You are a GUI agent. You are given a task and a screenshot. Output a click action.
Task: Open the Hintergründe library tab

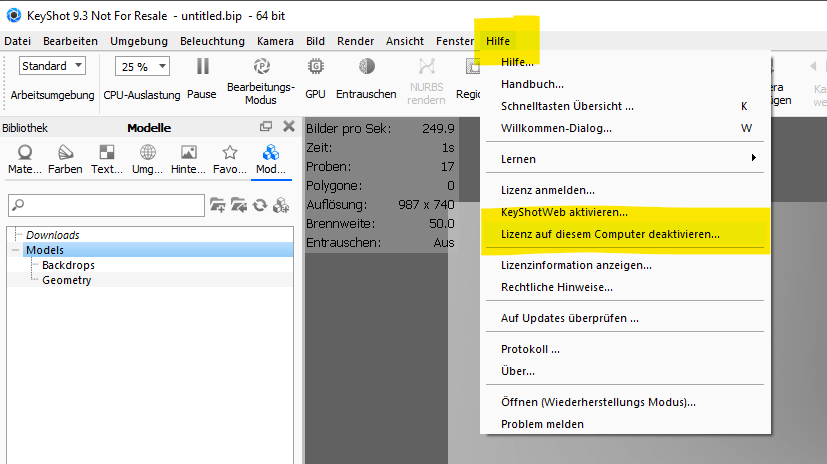188,160
